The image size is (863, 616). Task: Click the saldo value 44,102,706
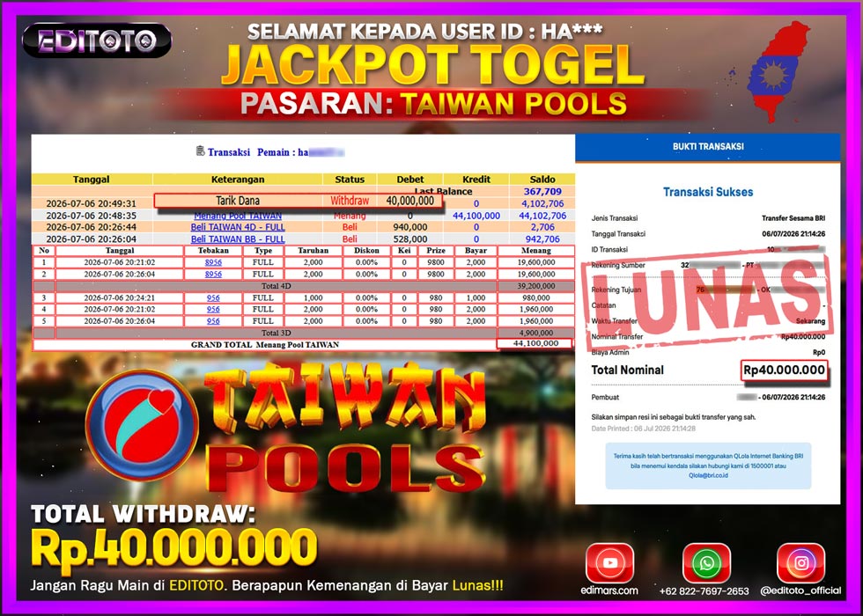click(x=542, y=216)
